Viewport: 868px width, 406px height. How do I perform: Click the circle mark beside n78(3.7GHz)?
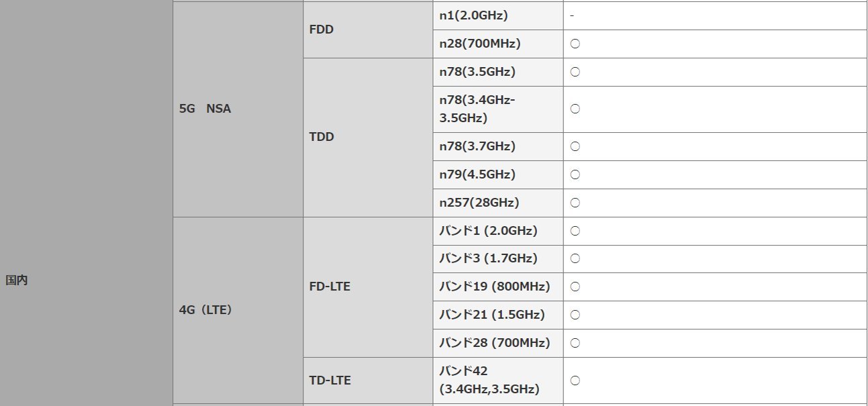click(x=575, y=146)
